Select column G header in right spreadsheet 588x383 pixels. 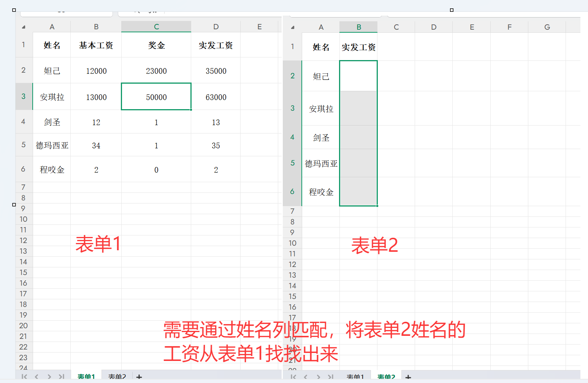point(547,27)
